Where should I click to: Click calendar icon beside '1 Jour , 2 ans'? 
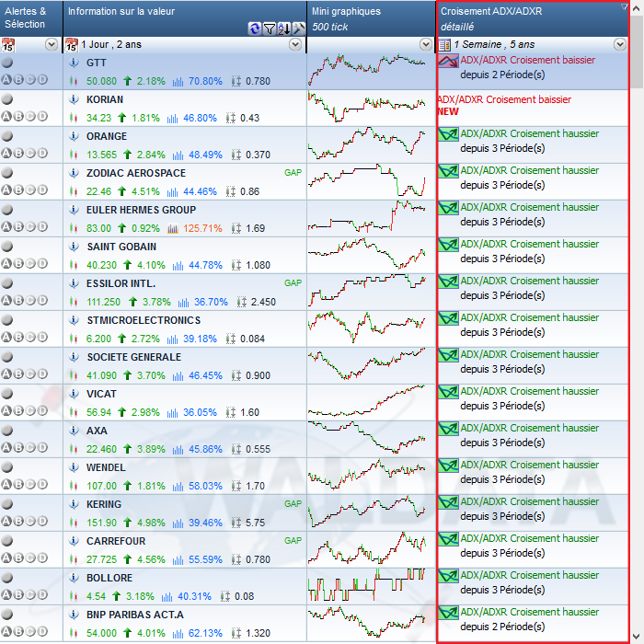(72, 44)
